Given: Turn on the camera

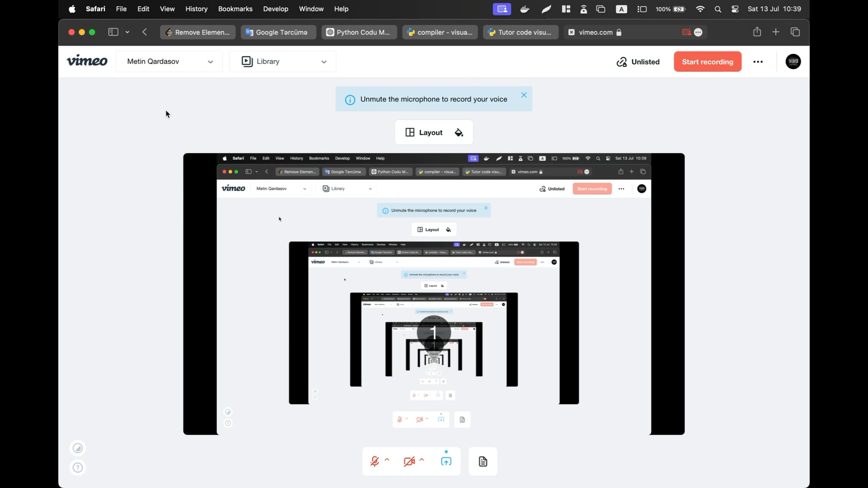Looking at the screenshot, I should (x=409, y=461).
